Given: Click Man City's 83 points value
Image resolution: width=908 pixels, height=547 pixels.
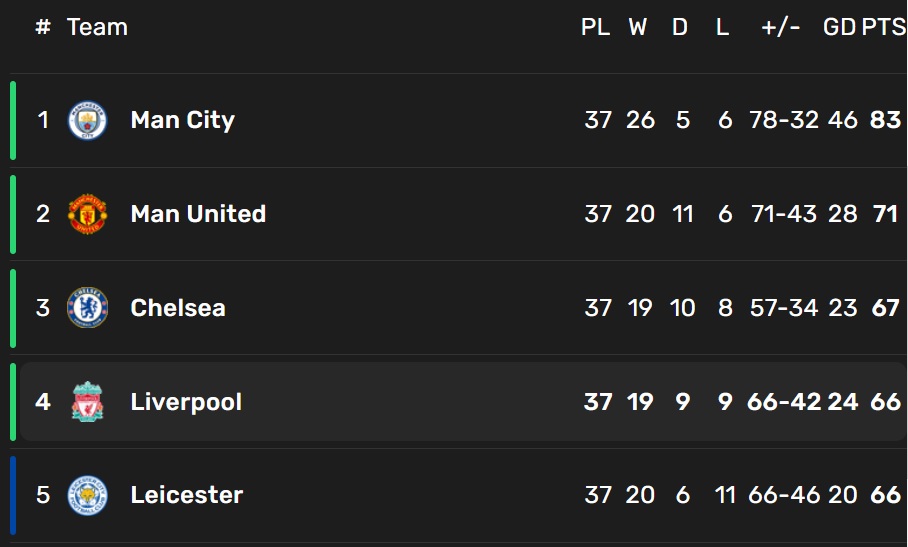Looking at the screenshot, I should (885, 120).
